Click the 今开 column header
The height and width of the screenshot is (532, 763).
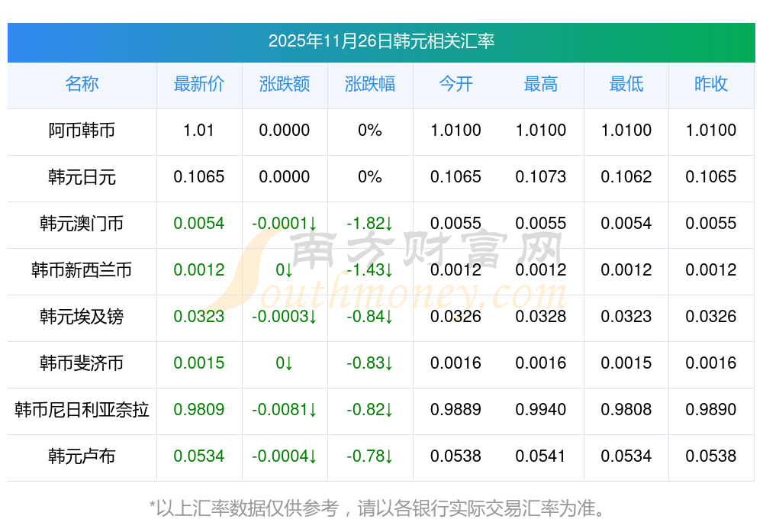click(456, 85)
